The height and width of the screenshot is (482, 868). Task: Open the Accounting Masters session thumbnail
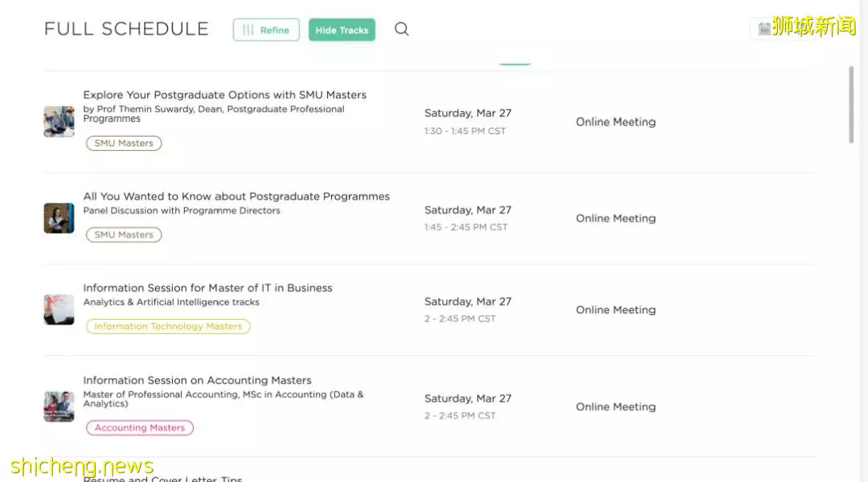59,406
